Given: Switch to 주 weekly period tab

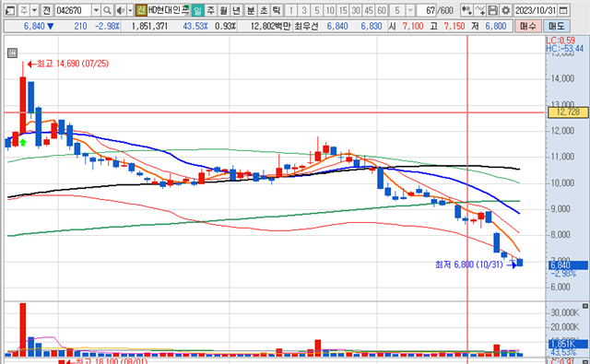Looking at the screenshot, I should point(211,10).
